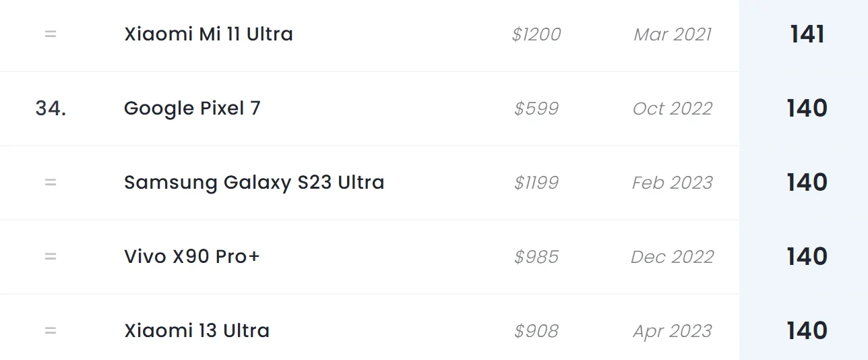The width and height of the screenshot is (868, 360).
Task: Click the tie symbol beside Xiaomi Mi 11 Ultra
Action: click(51, 34)
